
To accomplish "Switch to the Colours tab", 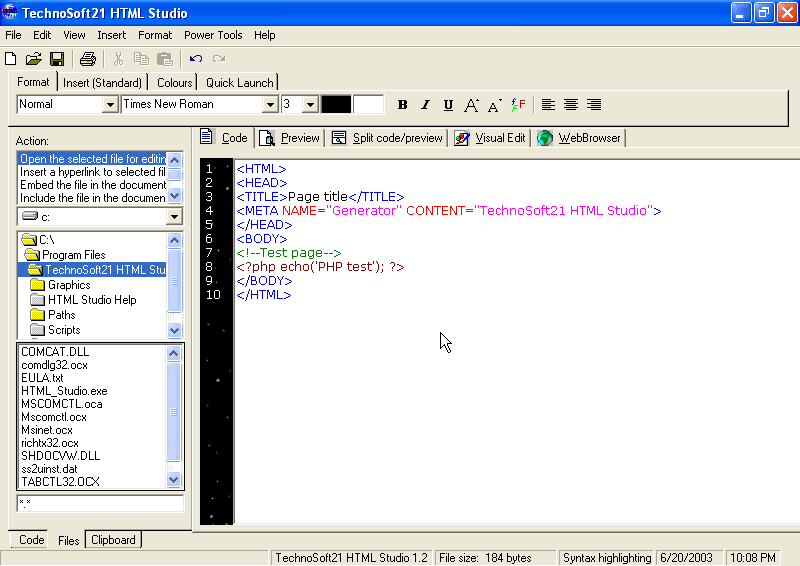I will pyautogui.click(x=174, y=83).
